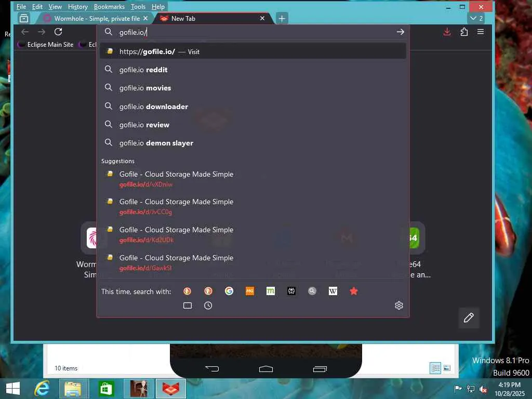Tap Android back button in emulator

pos(212,369)
